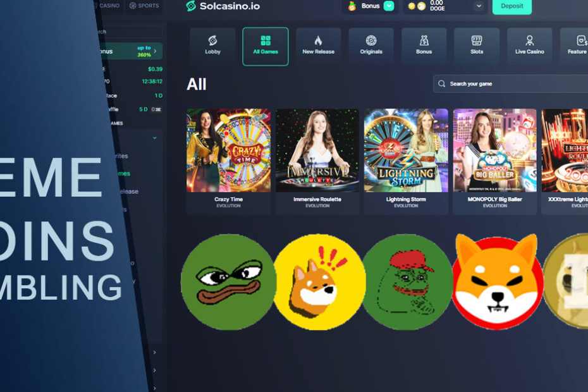The height and width of the screenshot is (392, 588).
Task: Click the red-cap Pepe coin
Action: [x=407, y=282]
